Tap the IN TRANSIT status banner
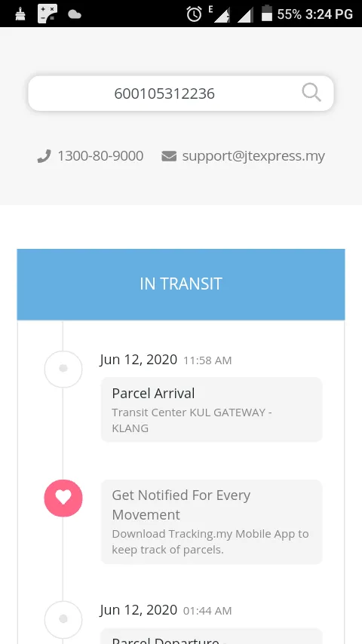362x644 pixels. tap(181, 284)
